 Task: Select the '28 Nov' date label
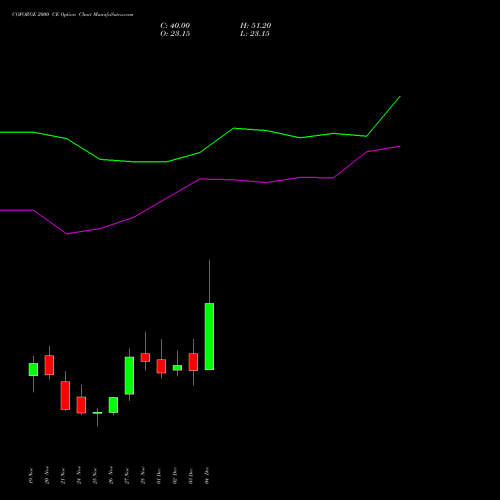[x=143, y=475]
